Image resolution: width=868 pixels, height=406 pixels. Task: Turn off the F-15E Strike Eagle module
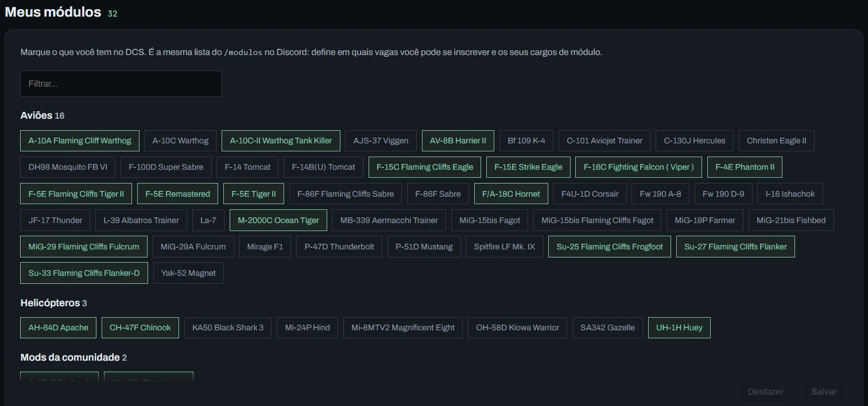pyautogui.click(x=529, y=167)
